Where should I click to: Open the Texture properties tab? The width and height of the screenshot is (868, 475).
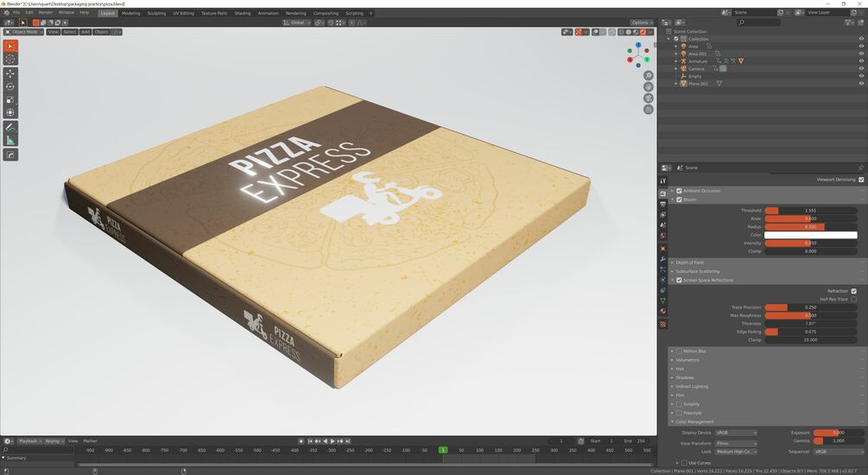662,324
